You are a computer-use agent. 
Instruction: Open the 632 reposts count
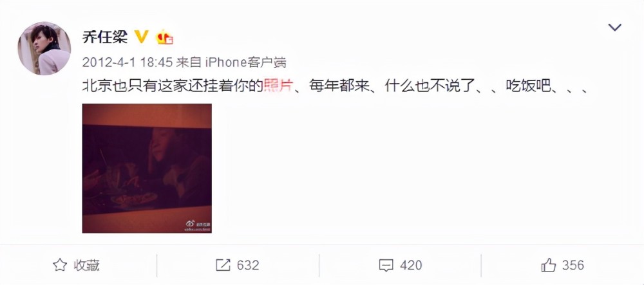(248, 265)
